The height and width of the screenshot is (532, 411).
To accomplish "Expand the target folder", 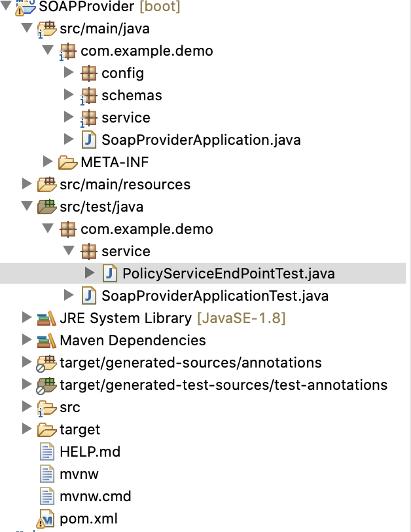I will point(26,430).
